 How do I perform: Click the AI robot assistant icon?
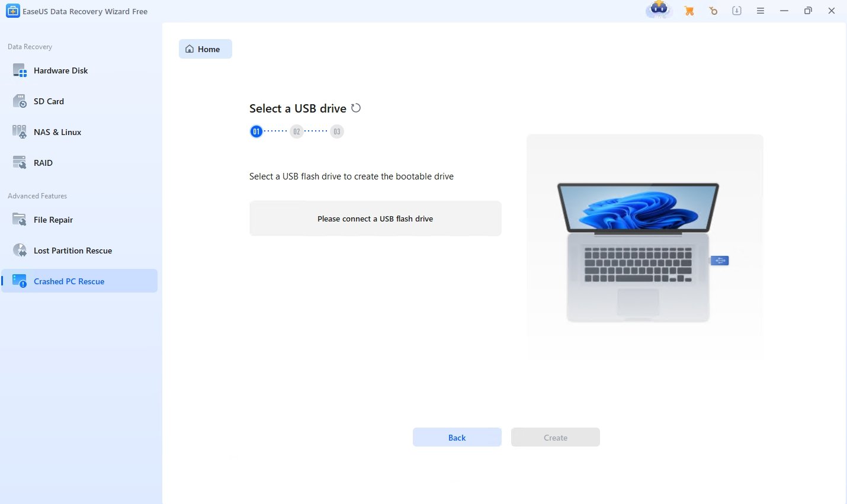click(659, 9)
